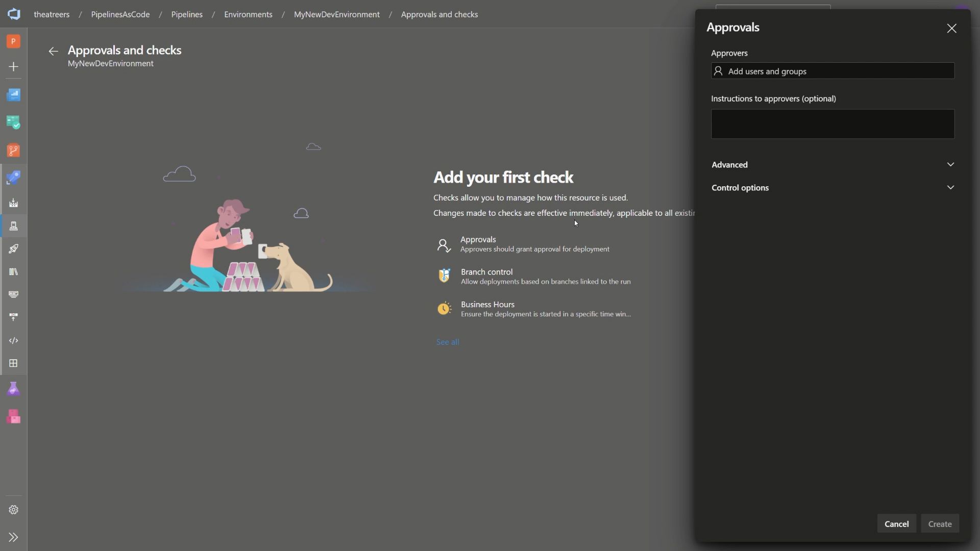Click the Instructions to approvers field
980x551 pixels.
pos(832,124)
